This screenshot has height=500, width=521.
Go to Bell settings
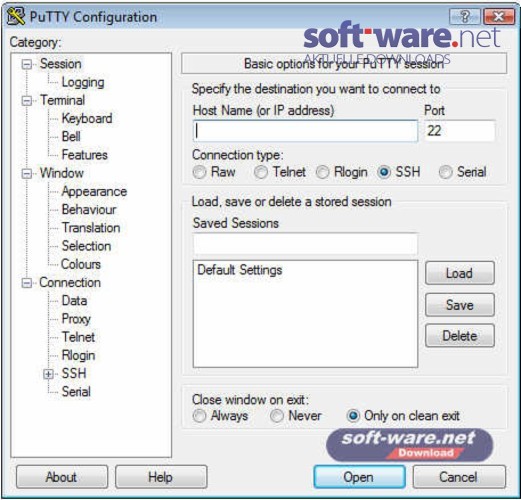[x=71, y=137]
